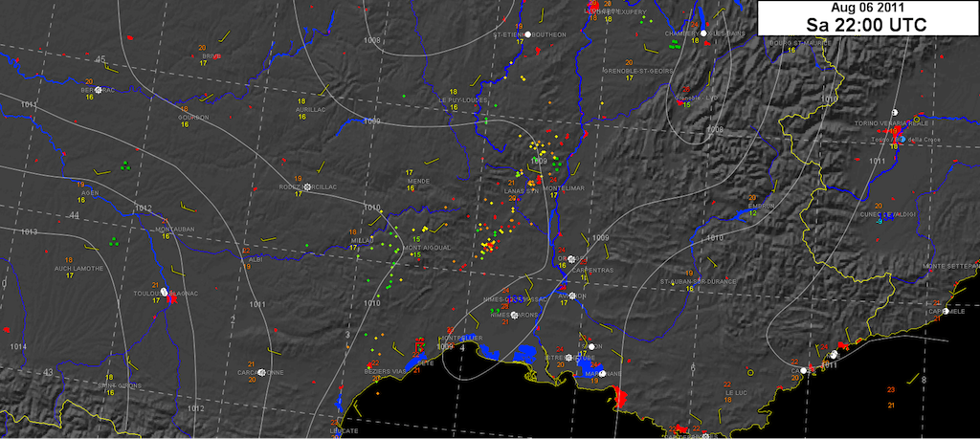This screenshot has height=439, width=980.
Task: Select the Salon white station circle
Action: coord(591,346)
